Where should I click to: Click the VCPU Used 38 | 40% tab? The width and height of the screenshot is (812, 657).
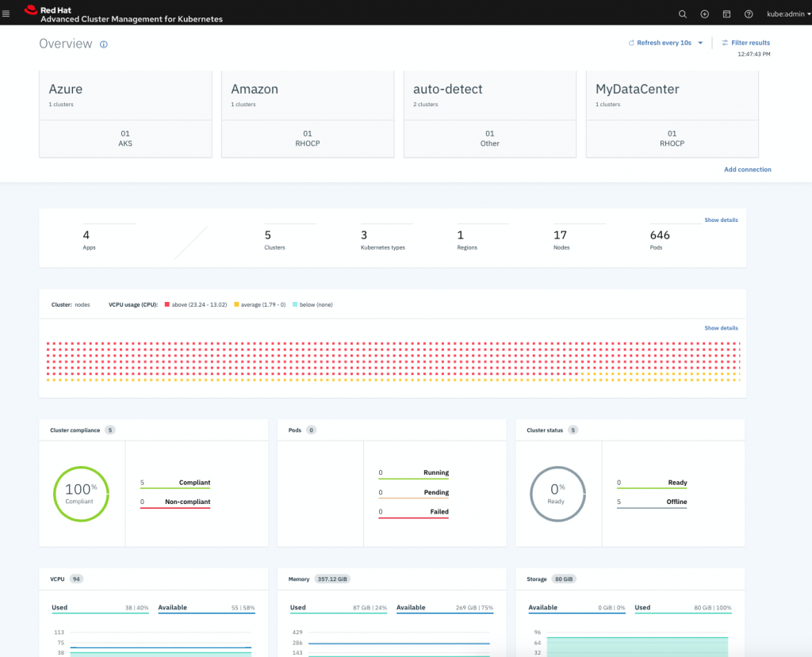coord(100,608)
